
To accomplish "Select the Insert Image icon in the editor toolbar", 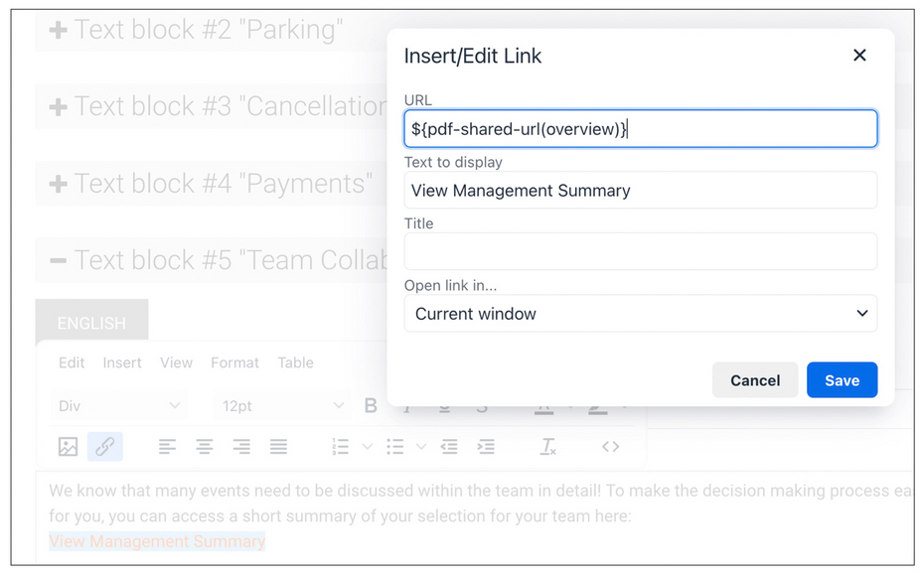I will 68,446.
